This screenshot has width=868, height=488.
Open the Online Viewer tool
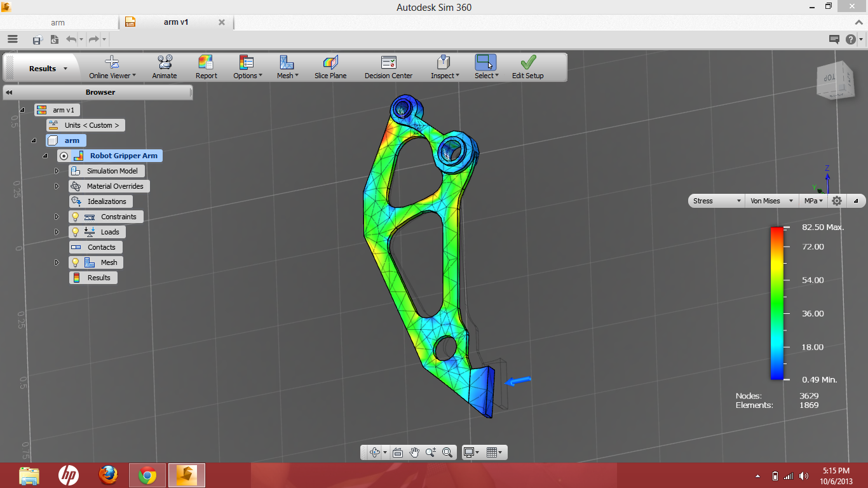[112, 67]
